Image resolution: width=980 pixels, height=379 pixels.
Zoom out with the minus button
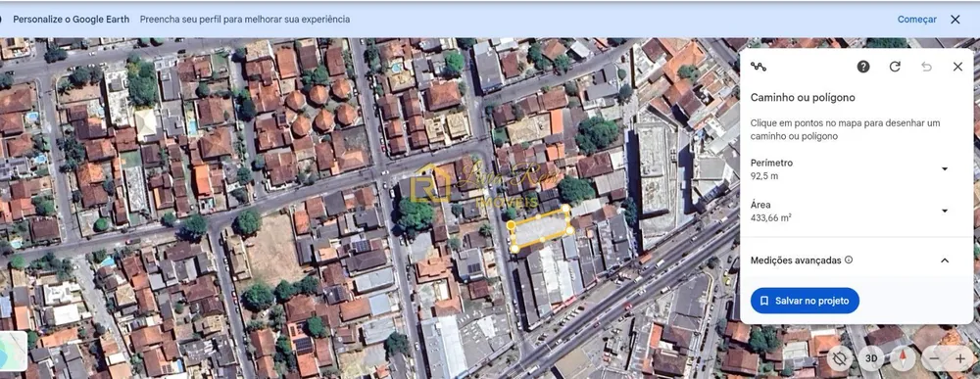[934, 359]
